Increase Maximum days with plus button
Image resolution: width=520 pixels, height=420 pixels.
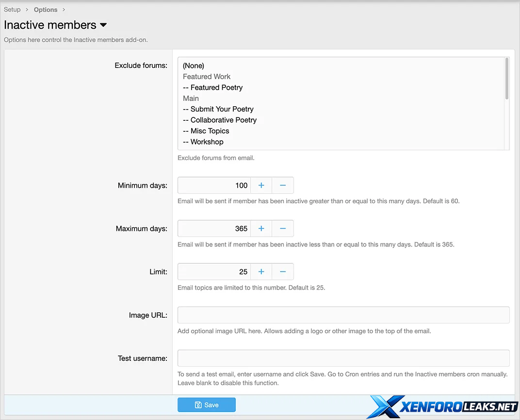click(x=261, y=228)
